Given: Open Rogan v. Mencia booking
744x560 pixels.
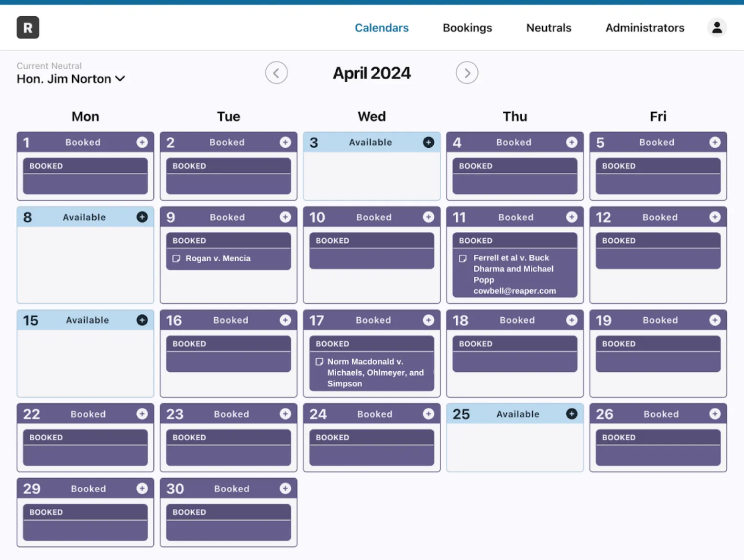Looking at the screenshot, I should pyautogui.click(x=228, y=251).
